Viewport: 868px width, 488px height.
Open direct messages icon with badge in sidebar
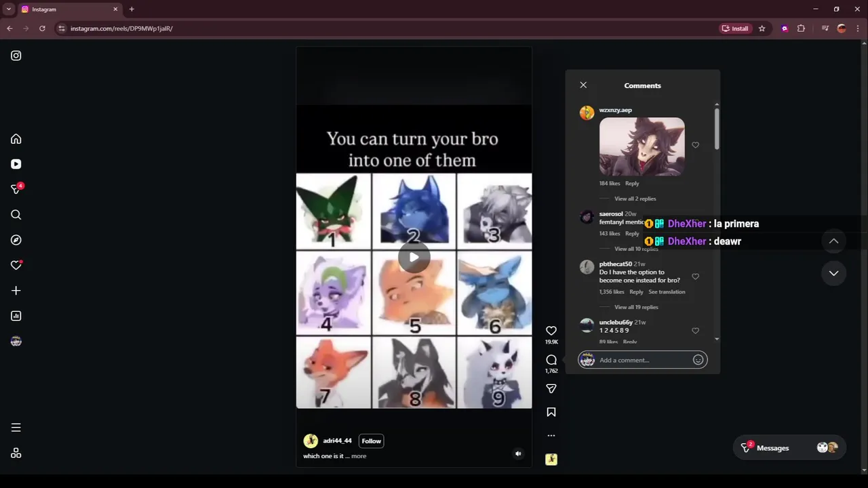(16, 189)
